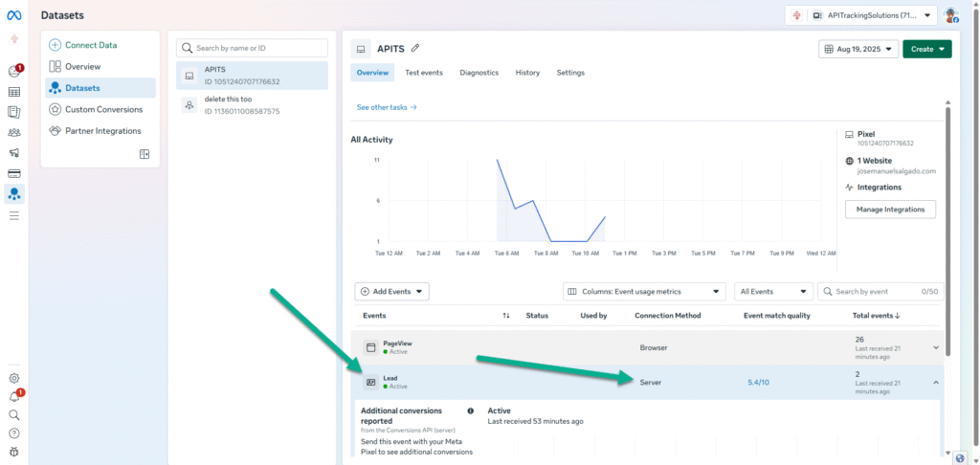Click the info icon beside Additional conversions
The width and height of the screenshot is (980, 465).
(470, 410)
